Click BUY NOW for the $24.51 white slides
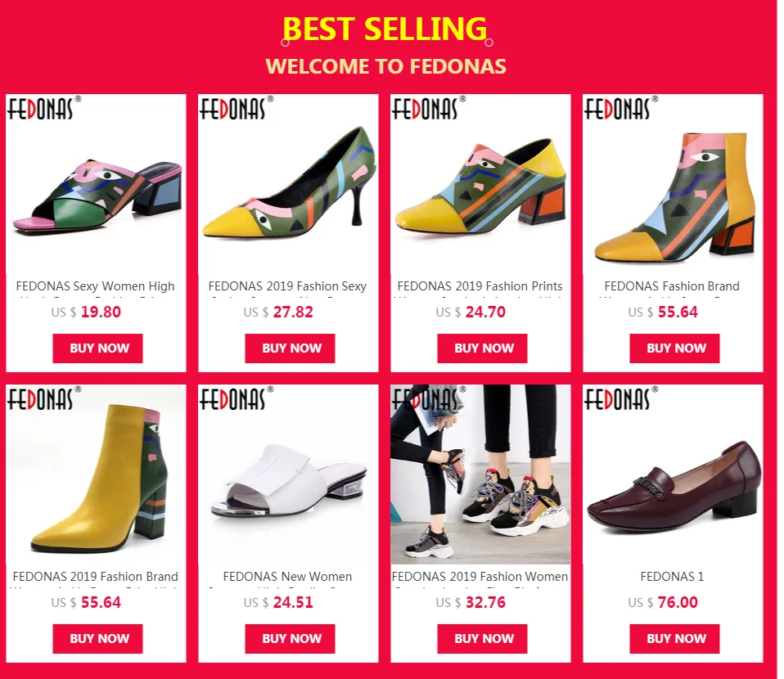 pos(290,638)
